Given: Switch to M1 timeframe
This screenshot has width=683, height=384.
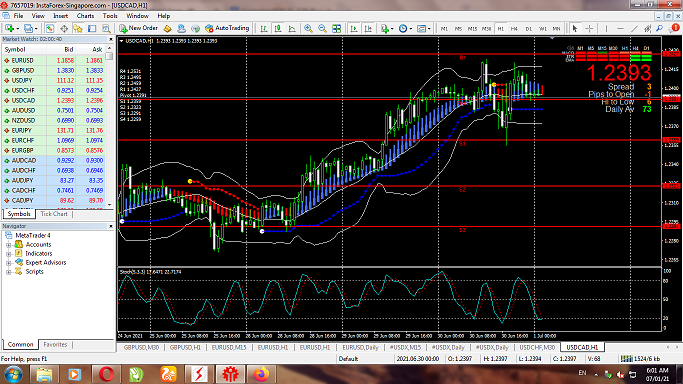Looking at the screenshot, I should pyautogui.click(x=444, y=28).
